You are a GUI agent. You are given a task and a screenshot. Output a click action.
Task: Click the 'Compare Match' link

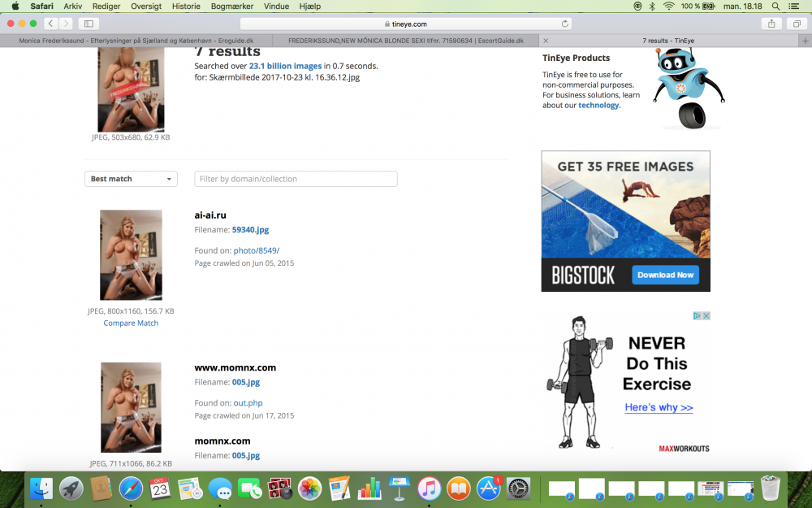[x=131, y=323]
